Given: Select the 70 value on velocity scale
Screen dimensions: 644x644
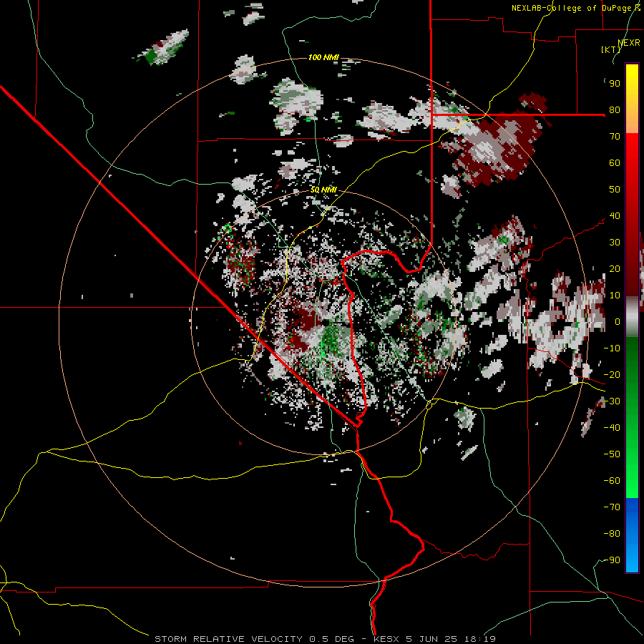Looking at the screenshot, I should 615,137.
